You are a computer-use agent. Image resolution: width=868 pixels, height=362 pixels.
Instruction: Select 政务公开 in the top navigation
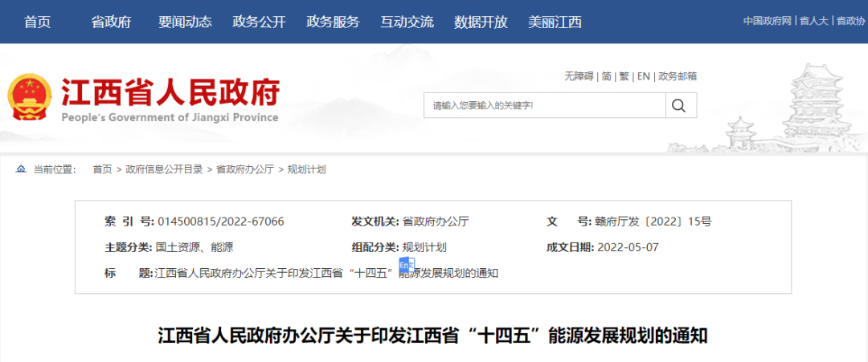pyautogui.click(x=259, y=22)
